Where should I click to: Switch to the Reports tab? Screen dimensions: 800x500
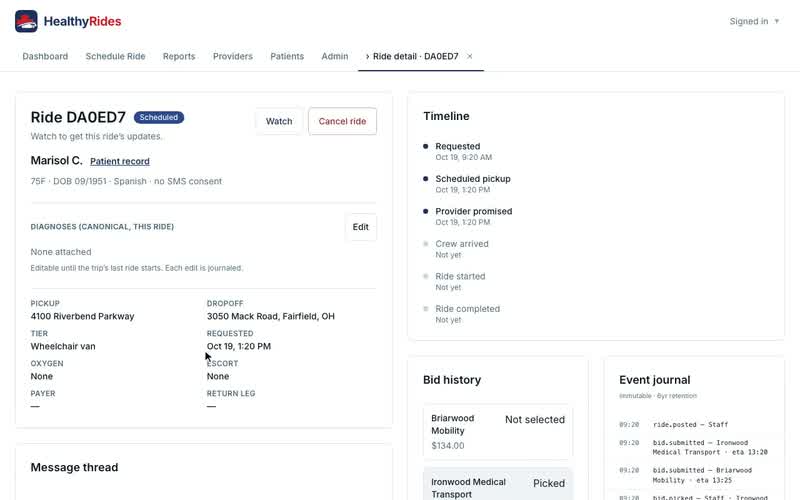179,56
